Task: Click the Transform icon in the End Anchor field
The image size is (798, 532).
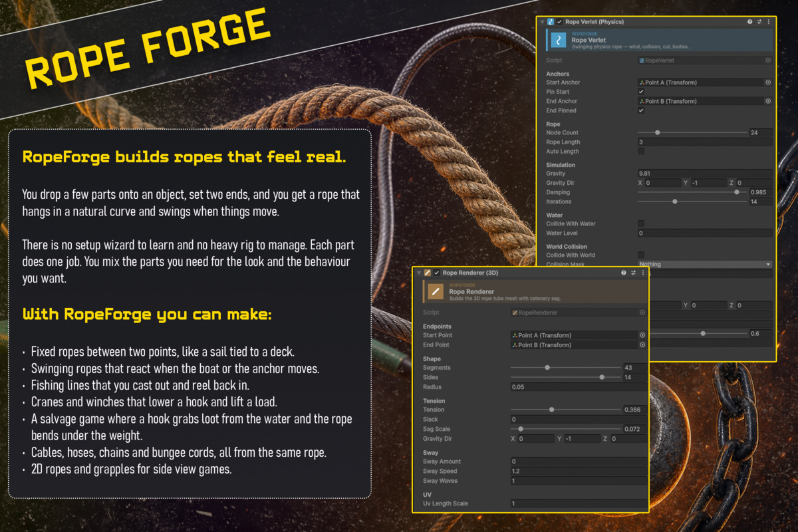Action: [x=642, y=102]
